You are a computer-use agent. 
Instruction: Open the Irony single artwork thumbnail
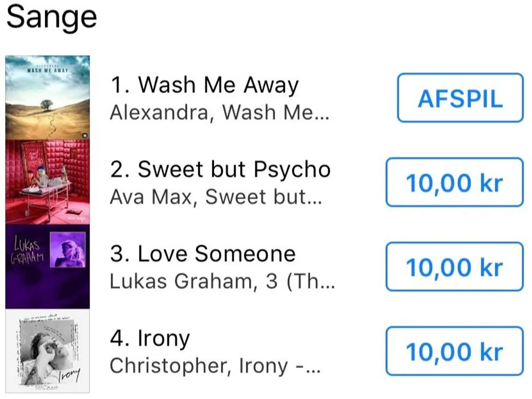pyautogui.click(x=47, y=351)
